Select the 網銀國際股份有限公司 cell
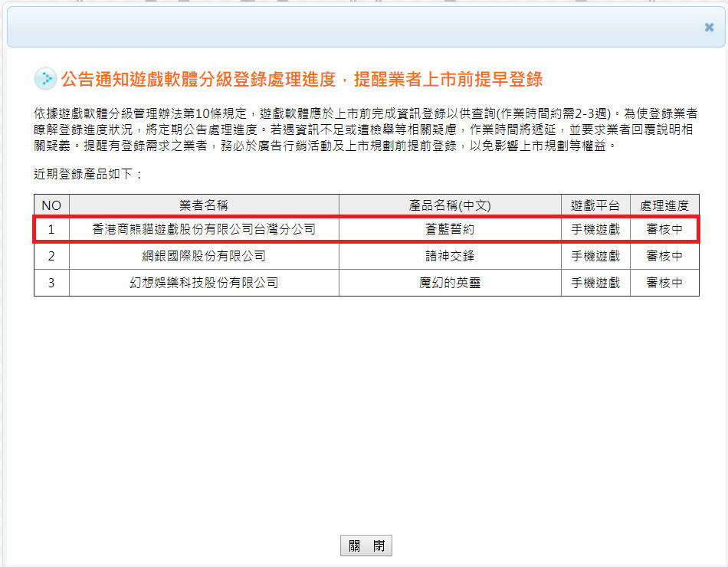This screenshot has width=728, height=567. [204, 256]
